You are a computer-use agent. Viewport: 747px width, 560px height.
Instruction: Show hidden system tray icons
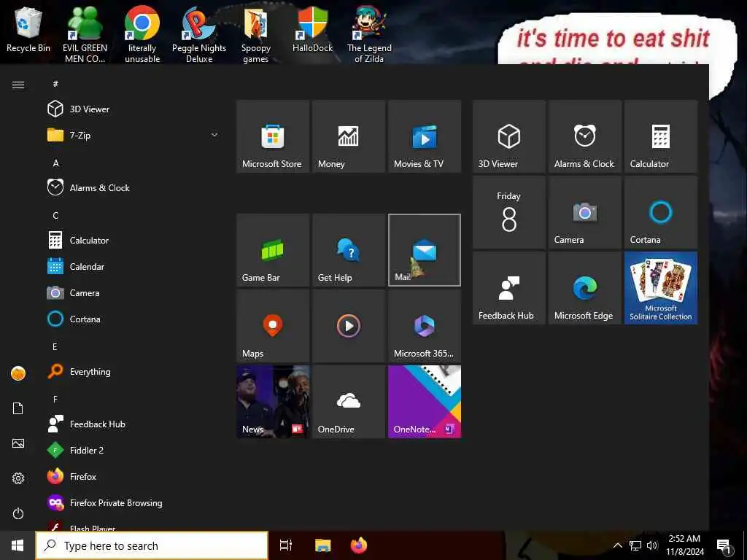tap(617, 545)
